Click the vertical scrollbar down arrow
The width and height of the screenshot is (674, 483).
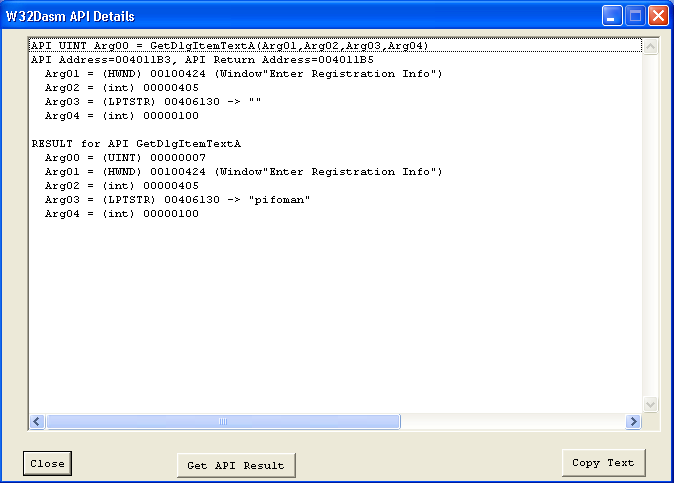650,404
